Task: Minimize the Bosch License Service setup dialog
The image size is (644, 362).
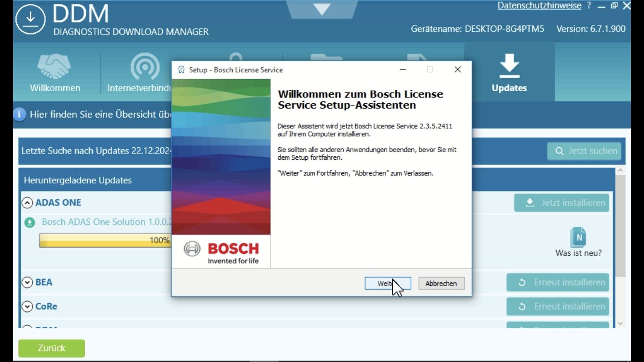Action: (x=403, y=70)
